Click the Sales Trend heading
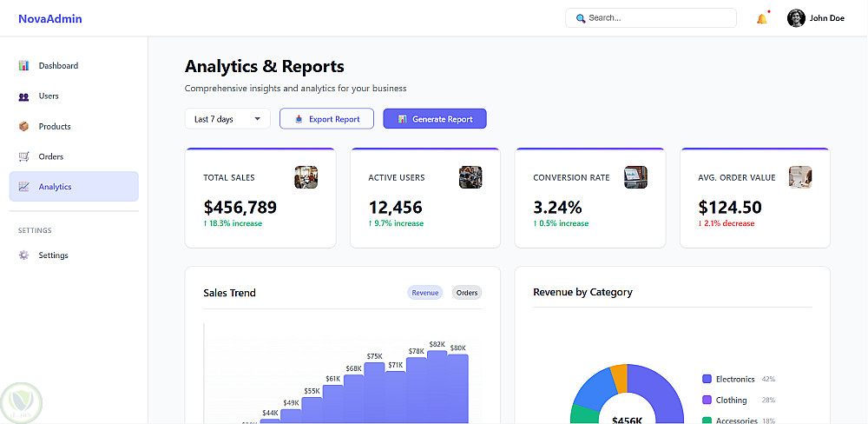This screenshot has width=868, height=424. (230, 293)
